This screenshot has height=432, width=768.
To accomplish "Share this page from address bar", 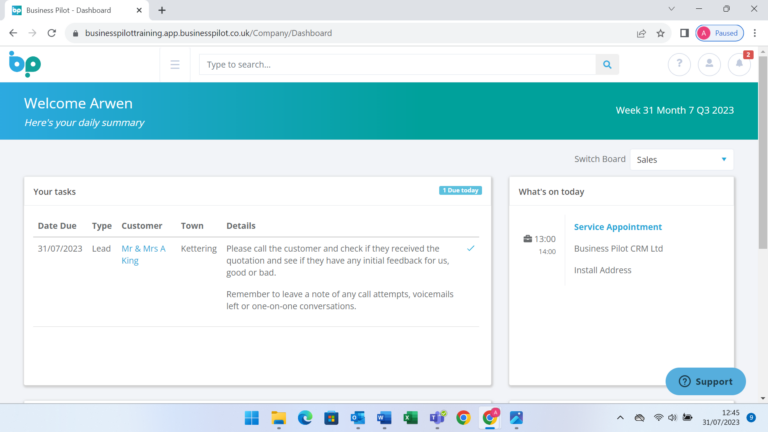I will point(641,33).
